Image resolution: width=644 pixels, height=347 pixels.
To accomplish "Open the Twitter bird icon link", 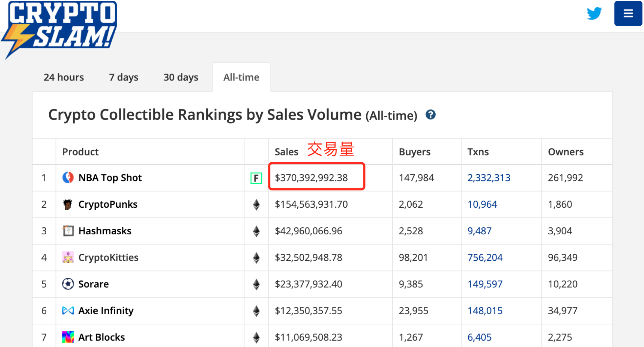I will [594, 13].
